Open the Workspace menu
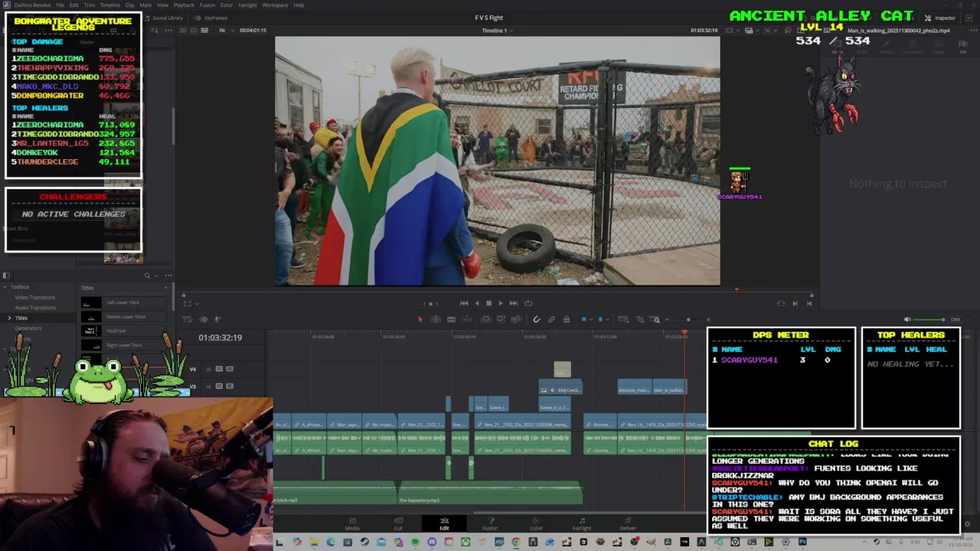This screenshot has width=980, height=551. tap(275, 5)
